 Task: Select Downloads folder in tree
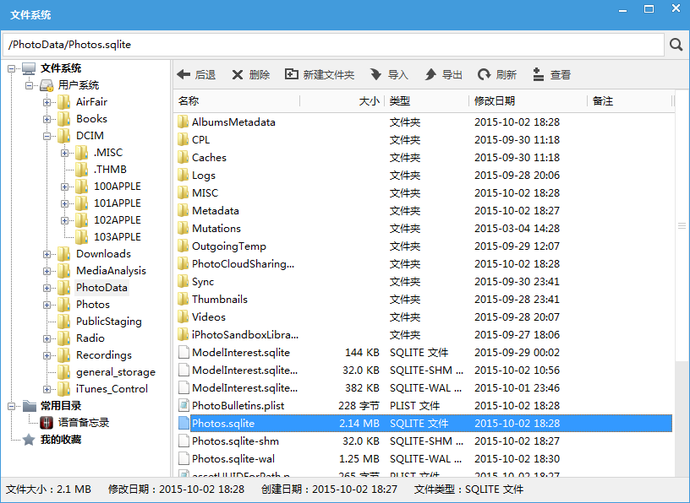[103, 254]
